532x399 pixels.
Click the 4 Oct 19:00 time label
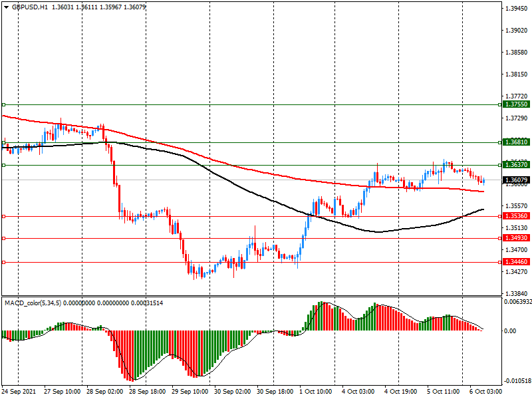401,392
